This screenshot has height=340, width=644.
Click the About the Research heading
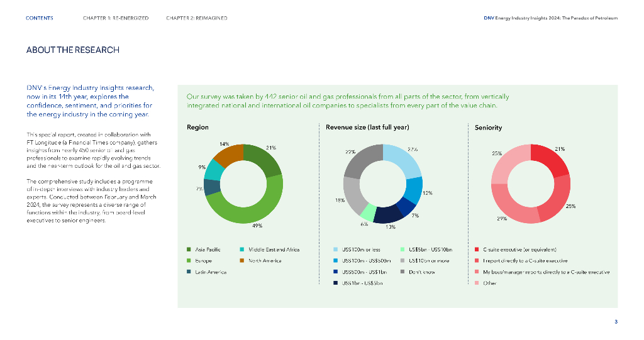pyautogui.click(x=72, y=50)
